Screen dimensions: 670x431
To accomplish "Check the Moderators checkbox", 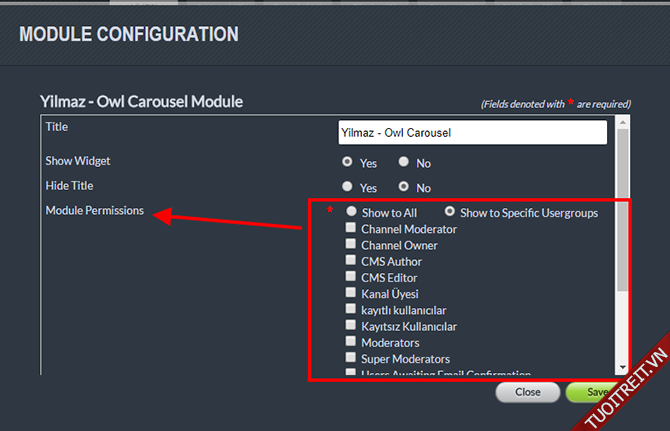I will tap(350, 342).
